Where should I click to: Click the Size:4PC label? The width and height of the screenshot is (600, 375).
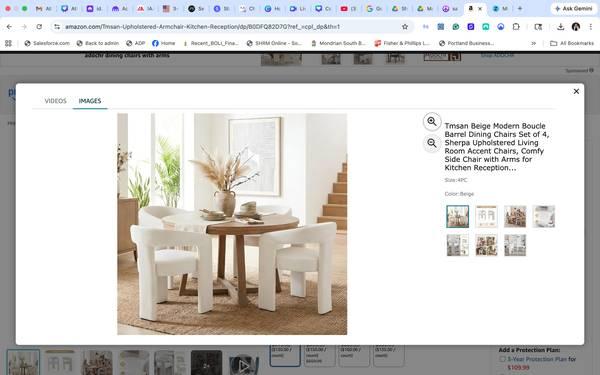pos(456,180)
